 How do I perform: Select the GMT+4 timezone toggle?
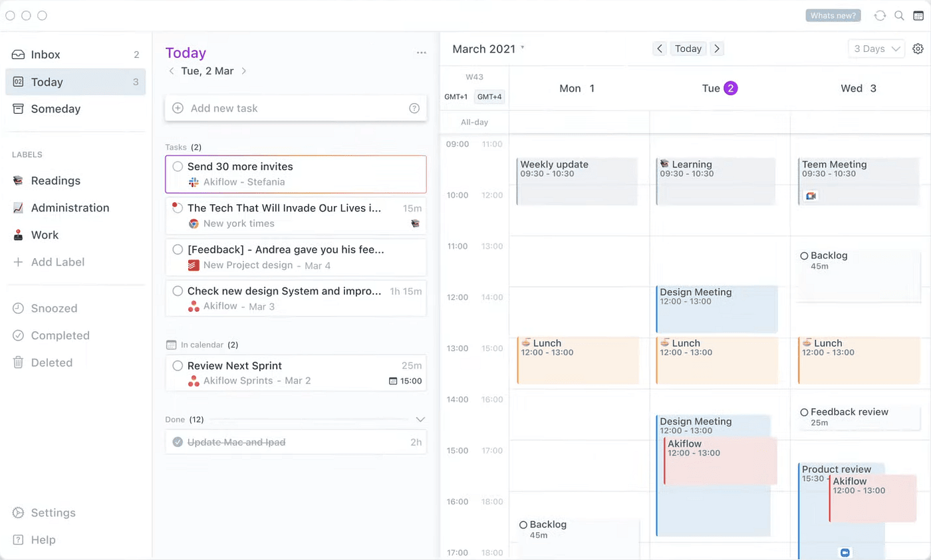pos(489,97)
